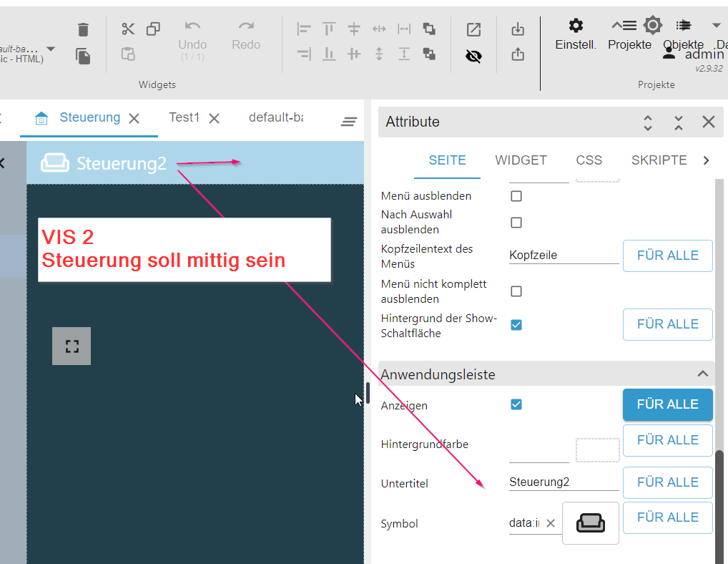Click the Redo arrow icon
The width and height of the screenshot is (728, 564).
(x=246, y=26)
